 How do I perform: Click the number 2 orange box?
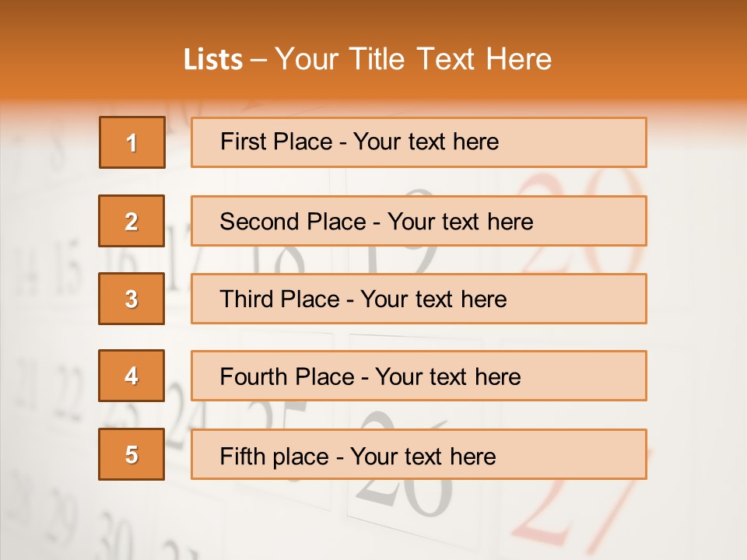(x=132, y=221)
